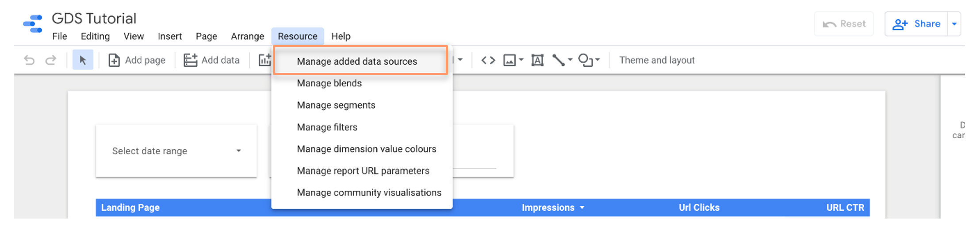Choose Manage filters menu item
The width and height of the screenshot is (980, 234).
coord(327,127)
